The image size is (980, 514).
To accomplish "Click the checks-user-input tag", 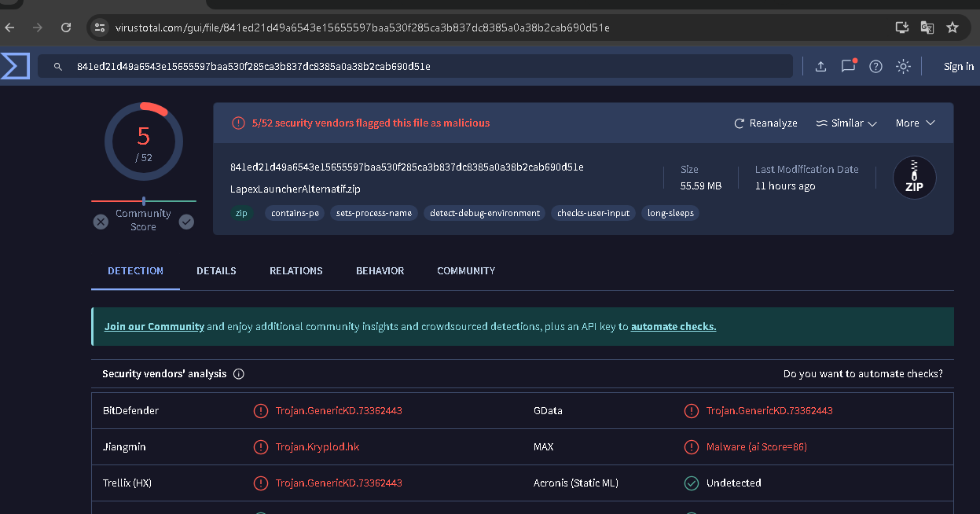I will (x=593, y=213).
